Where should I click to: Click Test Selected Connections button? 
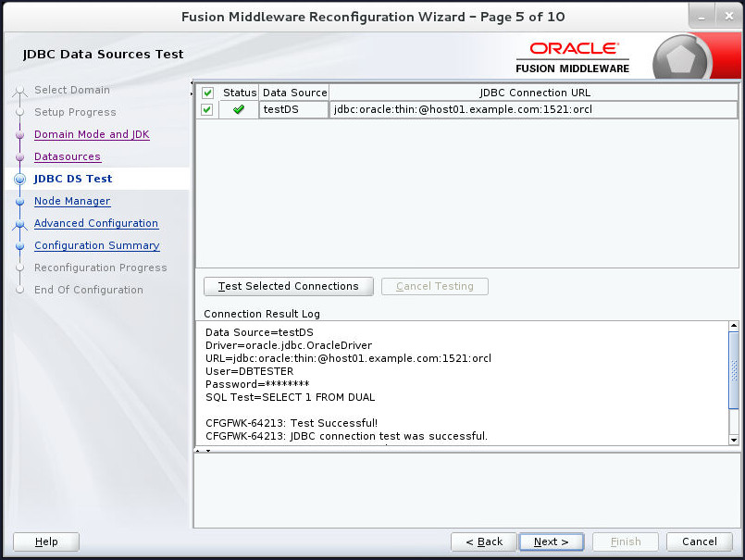click(x=289, y=286)
